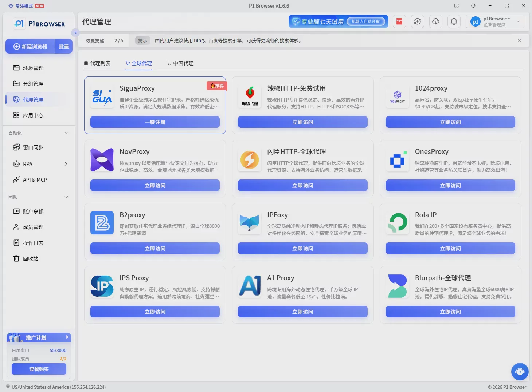Open the notifications bell

pyautogui.click(x=454, y=21)
